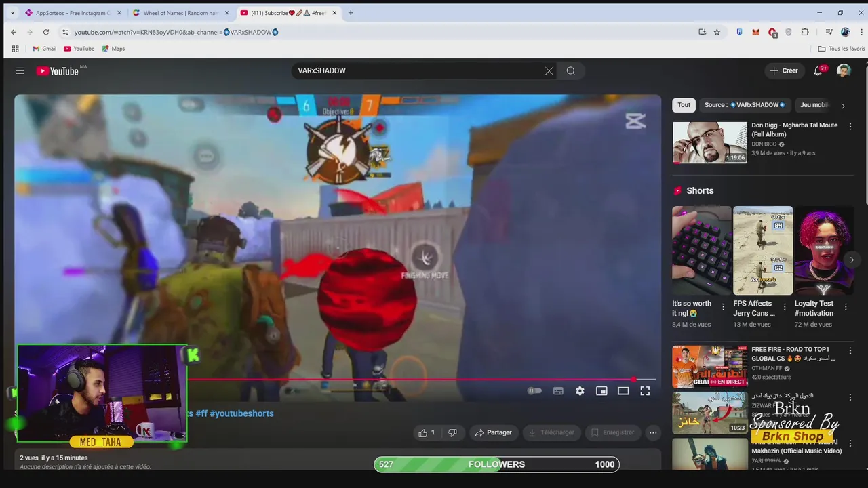This screenshot has width=868, height=488.
Task: Open options for Makhazin music video
Action: (850, 443)
